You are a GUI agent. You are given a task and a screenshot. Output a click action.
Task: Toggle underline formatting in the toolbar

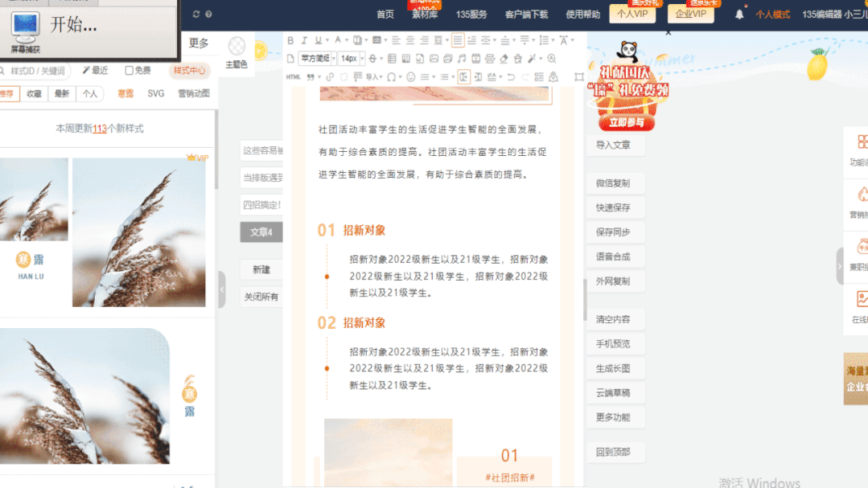click(317, 40)
